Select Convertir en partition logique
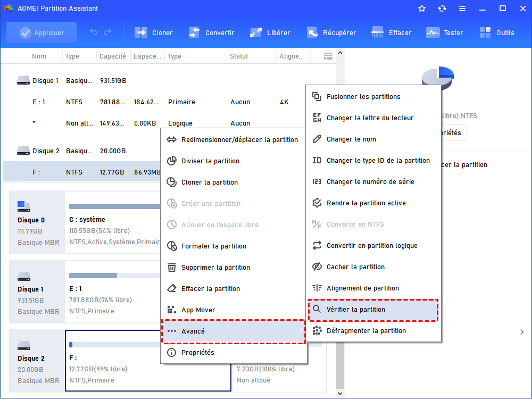 [373, 246]
